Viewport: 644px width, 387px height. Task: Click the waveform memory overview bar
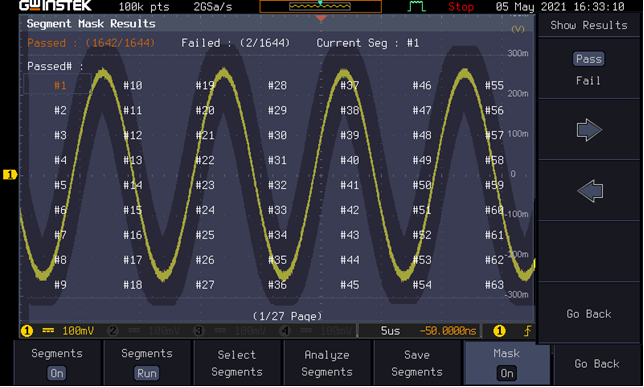coord(320,6)
